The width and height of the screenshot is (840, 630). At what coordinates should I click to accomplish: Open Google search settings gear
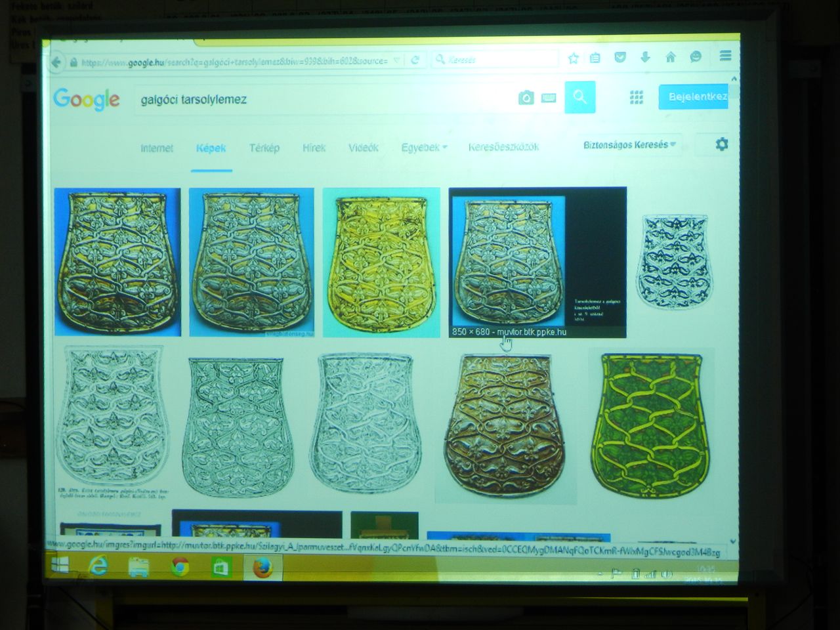722,144
